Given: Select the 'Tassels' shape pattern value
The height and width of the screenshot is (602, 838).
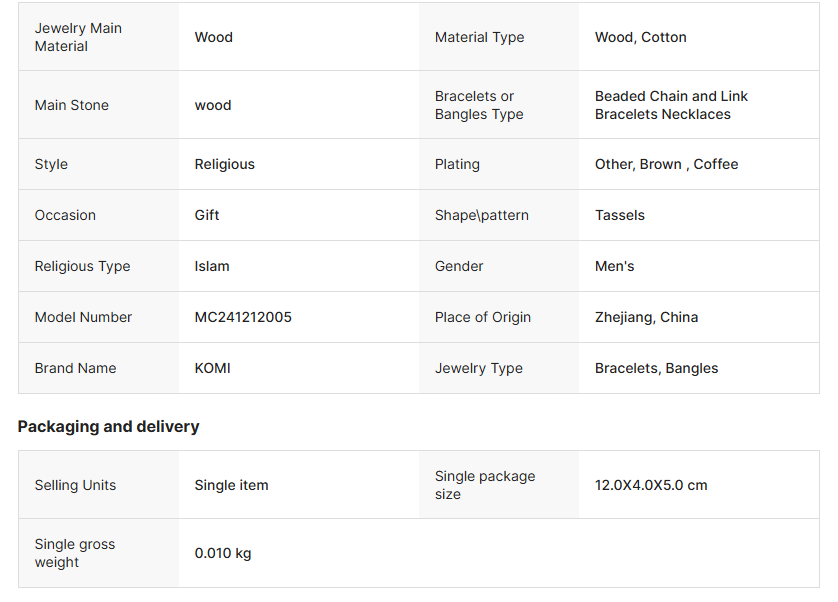Looking at the screenshot, I should point(619,215).
